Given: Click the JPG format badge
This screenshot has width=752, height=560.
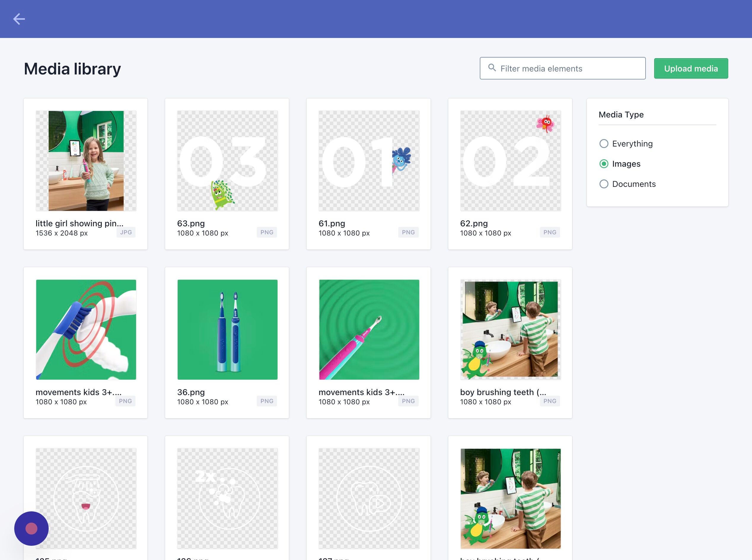Looking at the screenshot, I should pyautogui.click(x=126, y=232).
